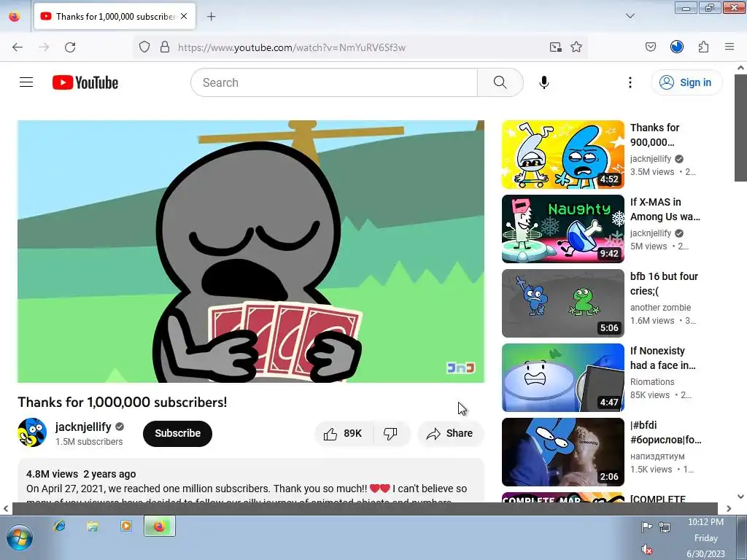Open jacknjellify channel avatar
The image size is (747, 560).
point(32,432)
